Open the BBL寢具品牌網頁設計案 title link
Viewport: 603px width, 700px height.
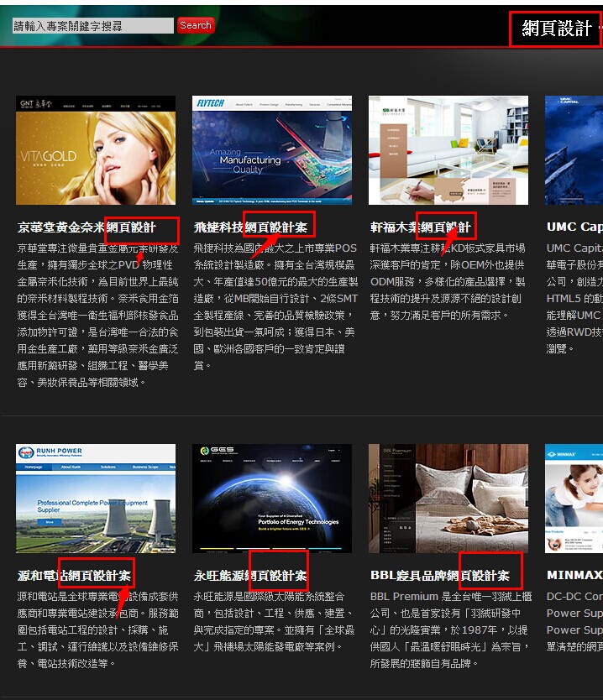[x=440, y=576]
